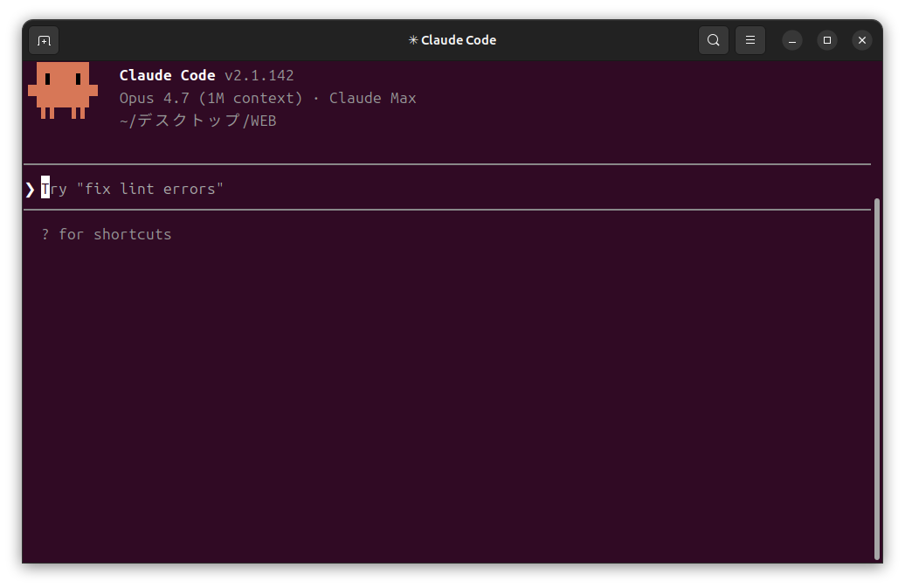Image resolution: width=905 pixels, height=588 pixels.
Task: Click the '~/デスクトップ/WEB' directory path
Action: pos(198,121)
